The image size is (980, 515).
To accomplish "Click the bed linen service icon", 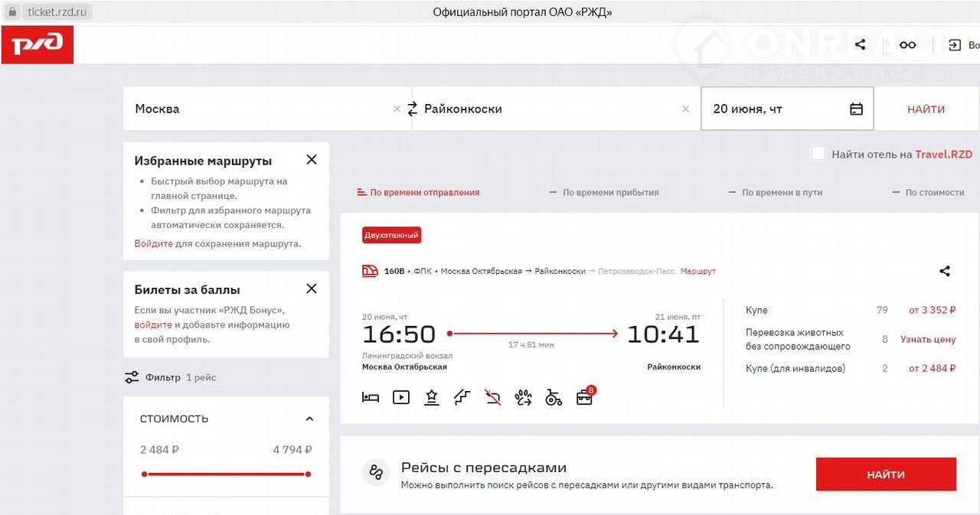I will [x=371, y=397].
